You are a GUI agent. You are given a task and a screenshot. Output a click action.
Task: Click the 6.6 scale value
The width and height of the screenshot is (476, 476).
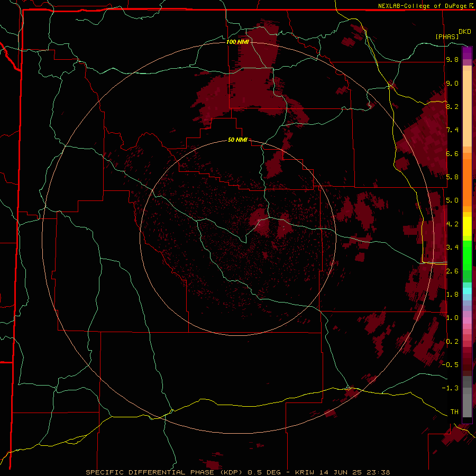452,153
